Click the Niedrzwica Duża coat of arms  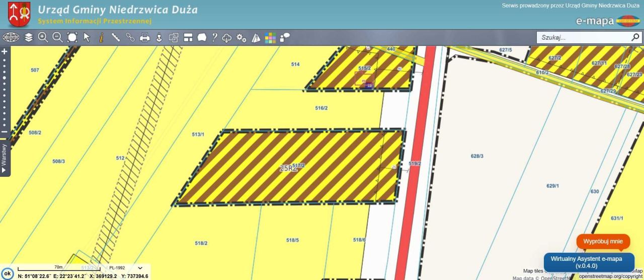pyautogui.click(x=19, y=15)
